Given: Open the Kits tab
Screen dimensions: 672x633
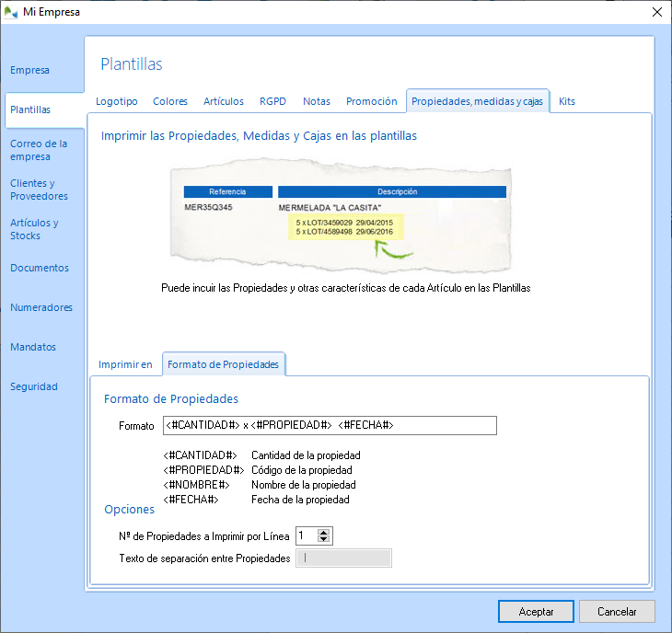Looking at the screenshot, I should [x=566, y=101].
